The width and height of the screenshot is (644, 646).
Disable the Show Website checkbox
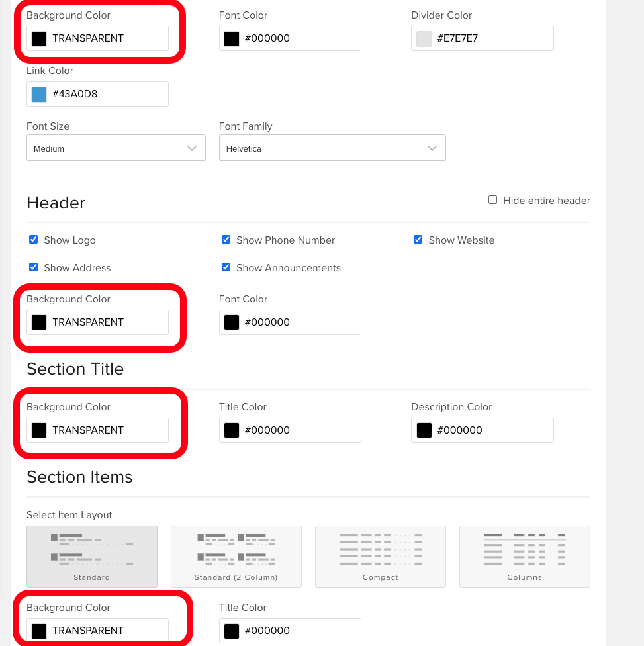pos(418,240)
